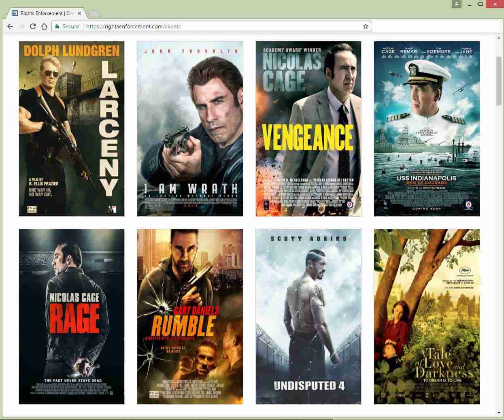Screen dimensions: 504x420
Task: Open the Rage movie poster
Action: tap(72, 317)
